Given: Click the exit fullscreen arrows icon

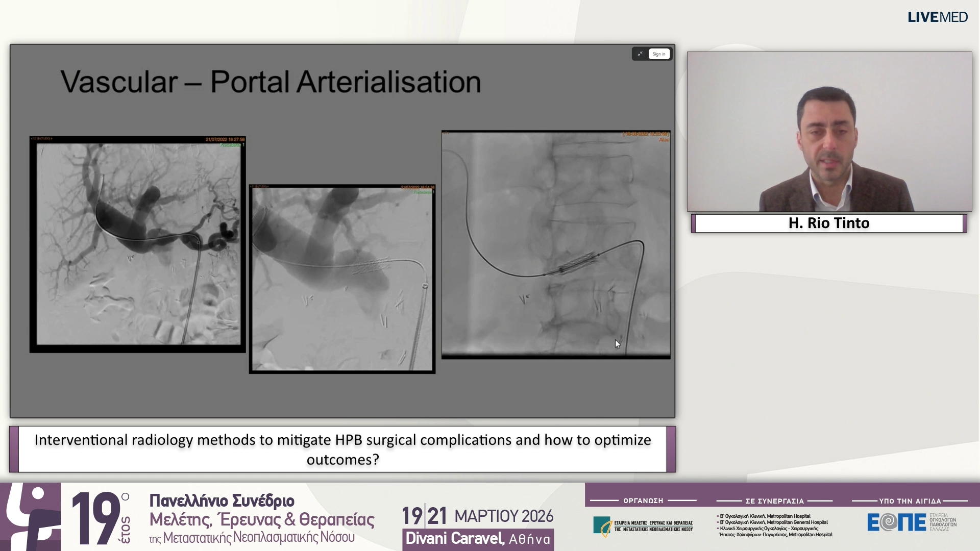Looking at the screenshot, I should [x=640, y=54].
